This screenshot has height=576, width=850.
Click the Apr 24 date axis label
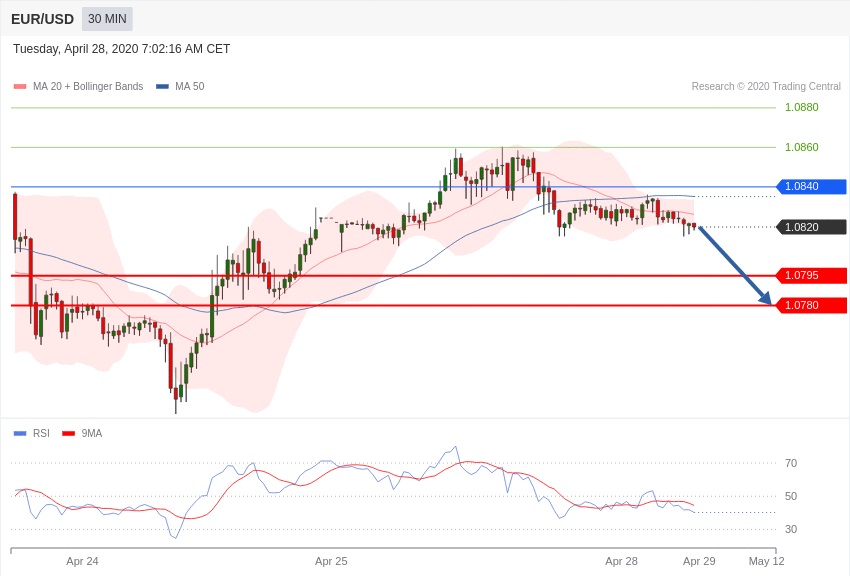point(82,561)
